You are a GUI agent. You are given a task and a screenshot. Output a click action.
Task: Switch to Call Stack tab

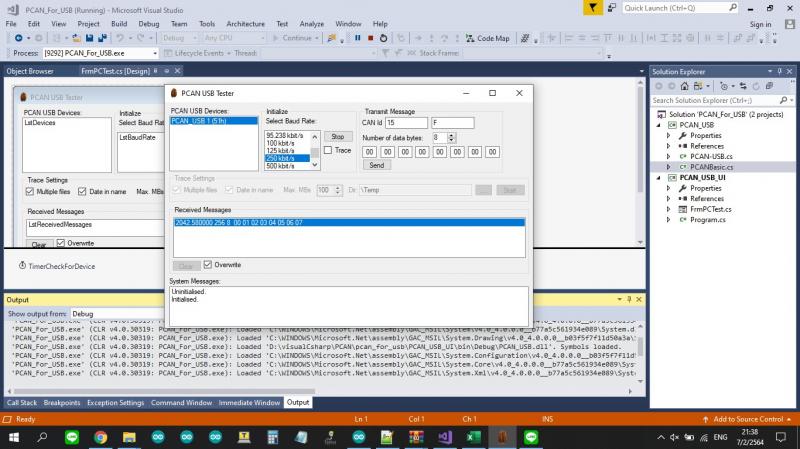(x=22, y=403)
